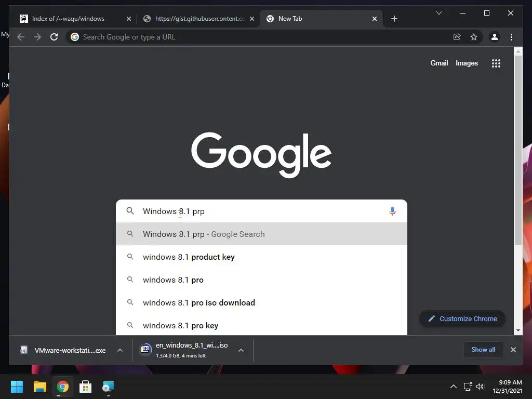Open options for VMware-workstation download
Screen dimensions: 532x399
tap(120, 350)
